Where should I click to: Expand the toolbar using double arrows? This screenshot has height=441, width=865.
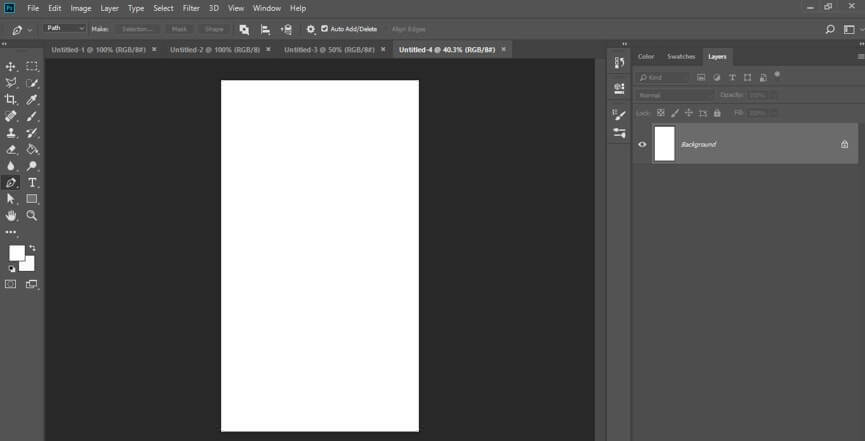coord(4,44)
